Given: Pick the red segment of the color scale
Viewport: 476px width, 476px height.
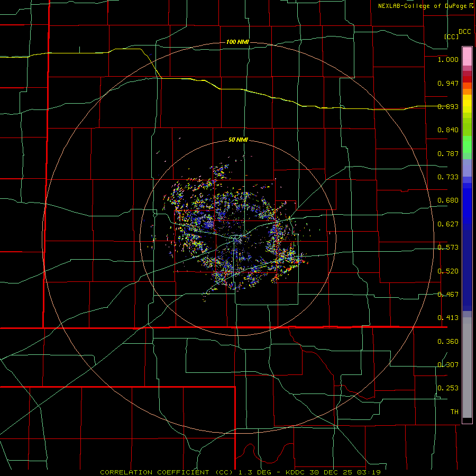Looking at the screenshot, I should coord(467,79).
